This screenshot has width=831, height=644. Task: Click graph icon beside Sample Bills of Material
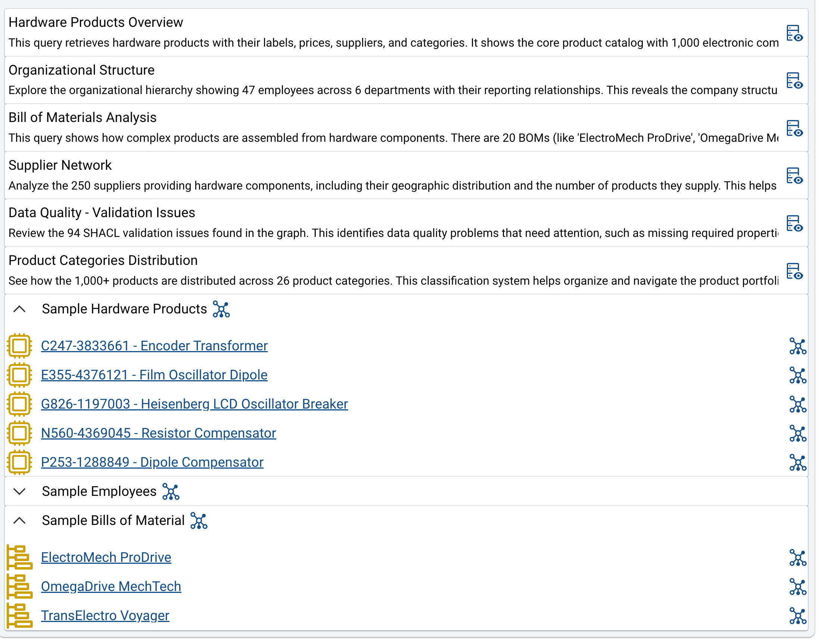[x=199, y=521]
